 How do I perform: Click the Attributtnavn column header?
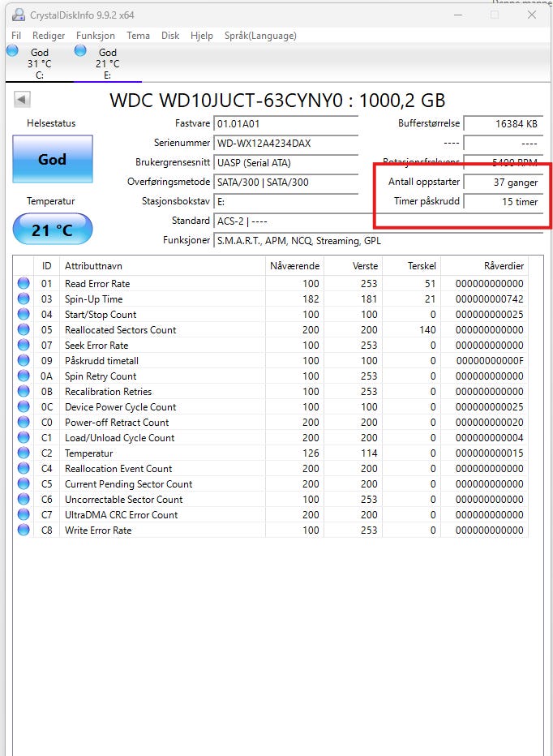162,266
